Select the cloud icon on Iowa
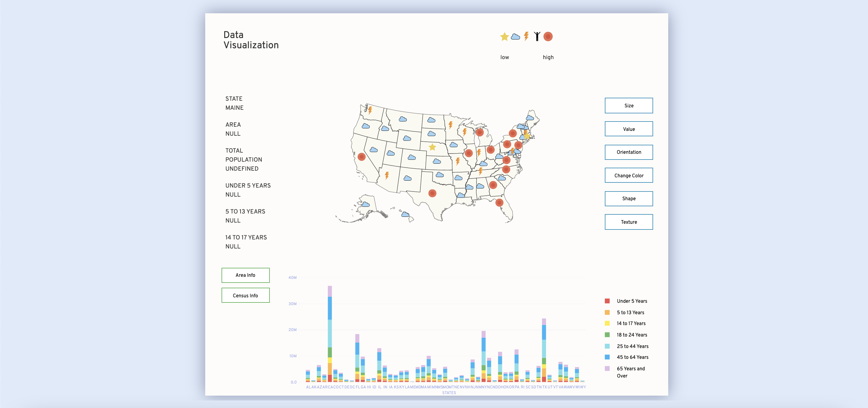Image resolution: width=868 pixels, height=408 pixels. pyautogui.click(x=454, y=145)
